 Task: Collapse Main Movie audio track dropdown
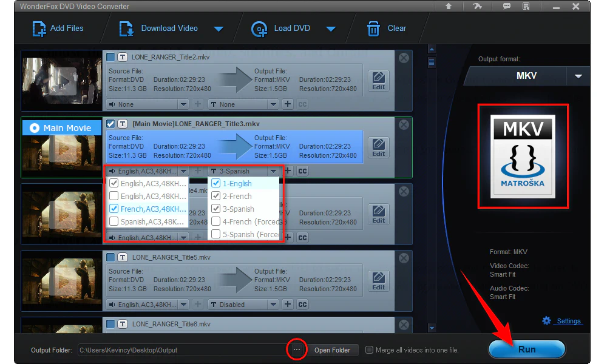click(183, 171)
